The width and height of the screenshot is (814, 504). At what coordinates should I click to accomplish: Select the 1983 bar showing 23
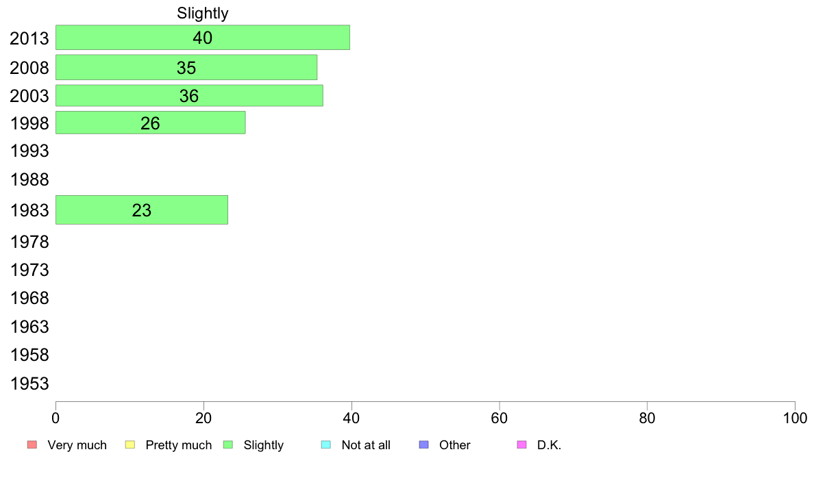click(142, 210)
